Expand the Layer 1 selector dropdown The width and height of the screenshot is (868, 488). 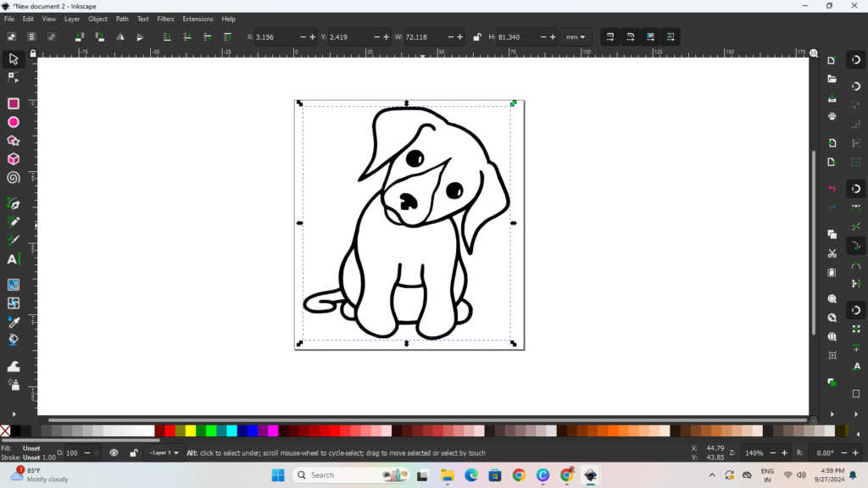(x=164, y=453)
